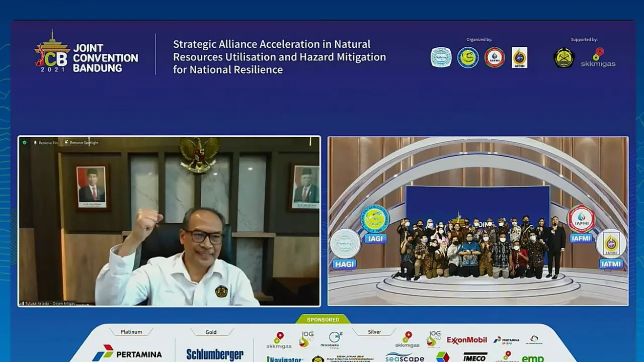This screenshot has width=644, height=362.
Task: Click the green encryption shield icon
Action: 24,143
